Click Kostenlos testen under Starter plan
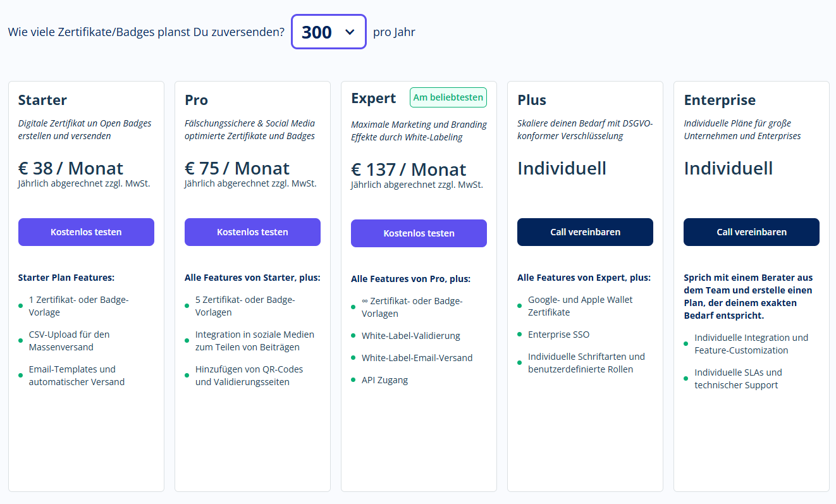Screen dimensions: 836x504 pyautogui.click(x=86, y=232)
